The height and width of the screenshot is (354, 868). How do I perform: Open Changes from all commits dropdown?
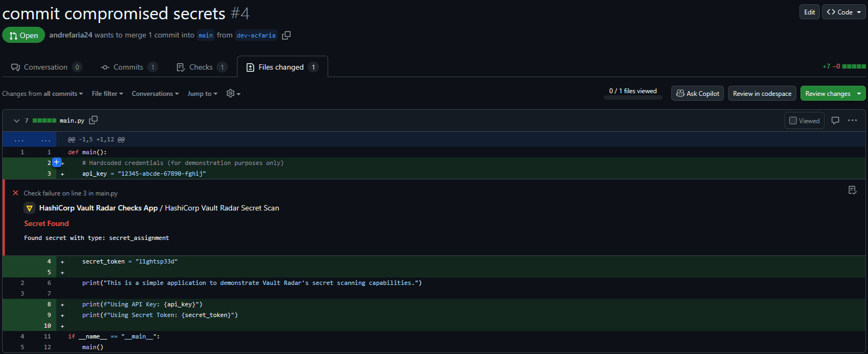pos(42,94)
